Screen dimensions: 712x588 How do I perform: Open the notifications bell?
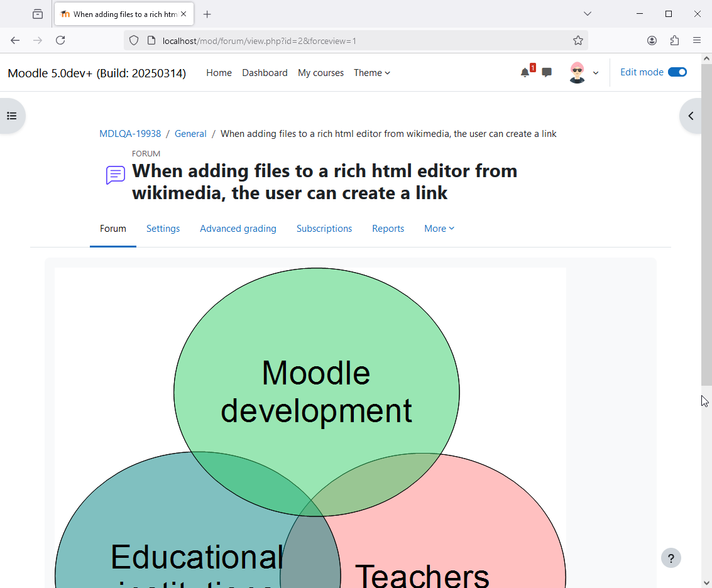(x=525, y=73)
